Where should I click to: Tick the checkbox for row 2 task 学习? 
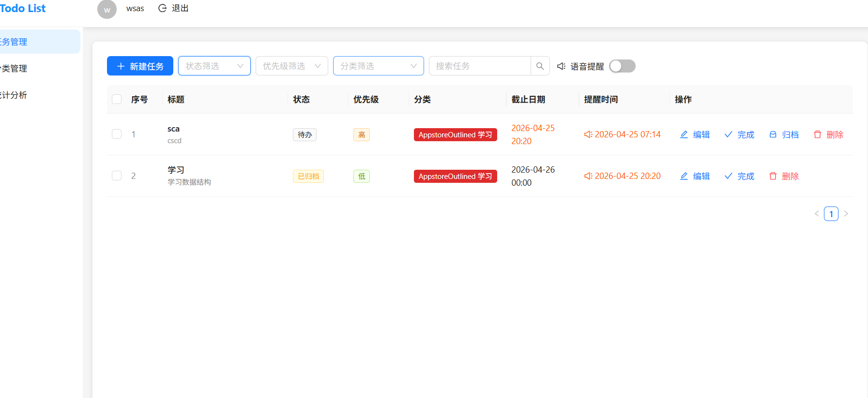[117, 176]
